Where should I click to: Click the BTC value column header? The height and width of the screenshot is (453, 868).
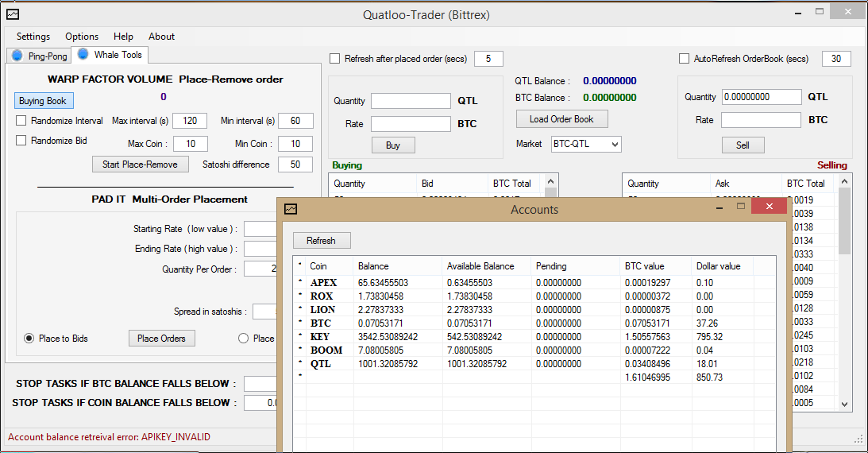(656, 265)
